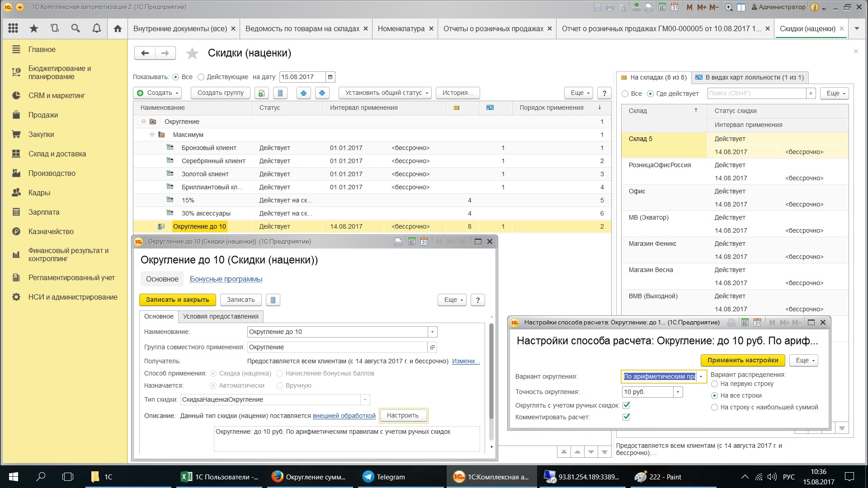The height and width of the screenshot is (488, 868).
Task: Open Бонусные программы link
Action: coord(226,279)
